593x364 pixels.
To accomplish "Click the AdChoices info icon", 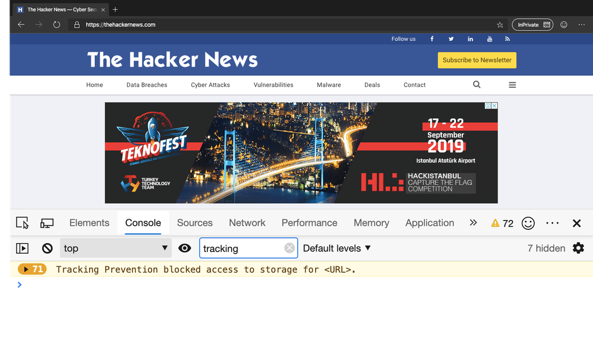I will pos(488,106).
